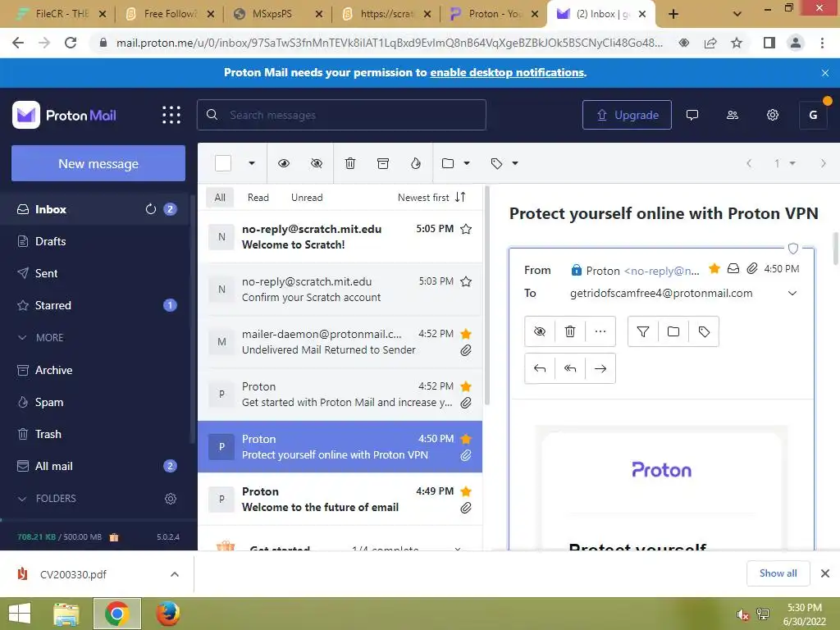Image resolution: width=840 pixels, height=630 pixels.
Task: Move open message to folder icon
Action: tap(673, 331)
